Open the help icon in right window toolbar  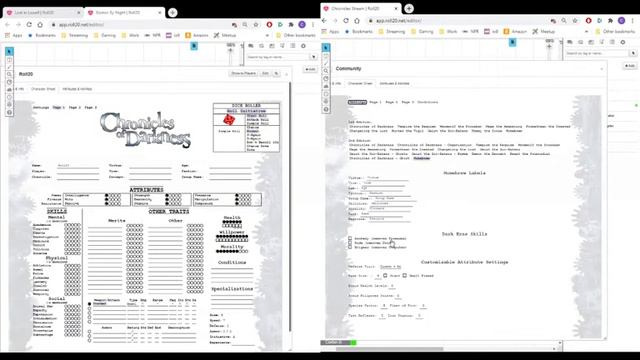coord(326,109)
